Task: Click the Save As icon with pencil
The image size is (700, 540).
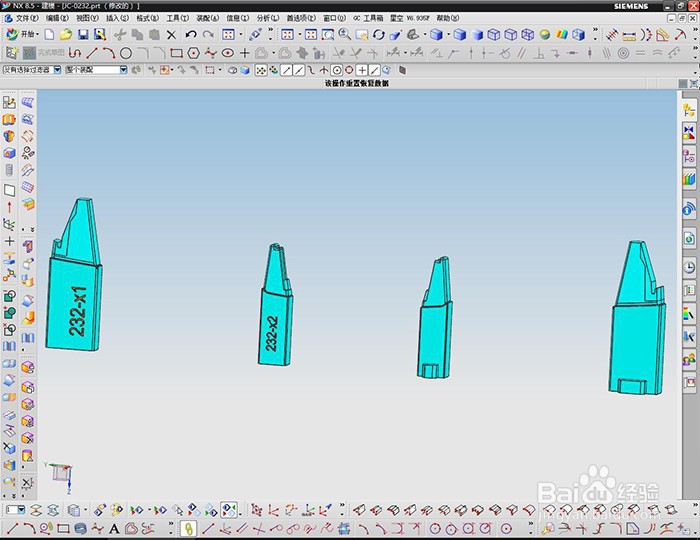Action: (100, 34)
